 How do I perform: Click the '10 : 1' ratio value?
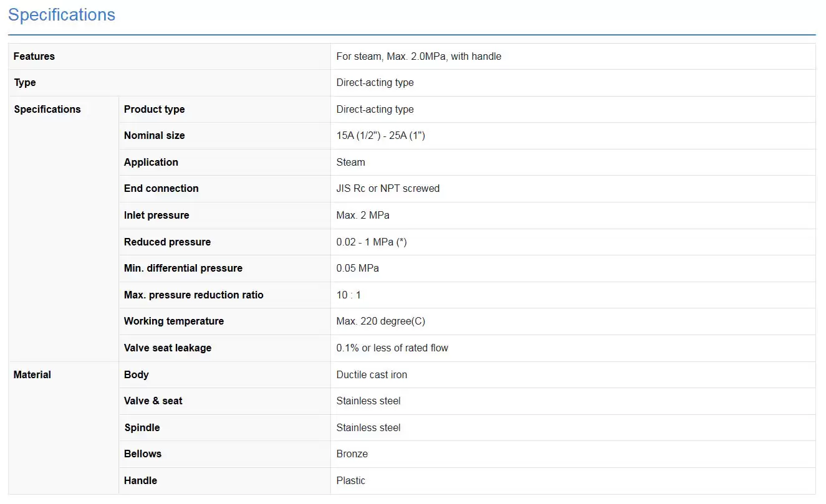point(349,295)
